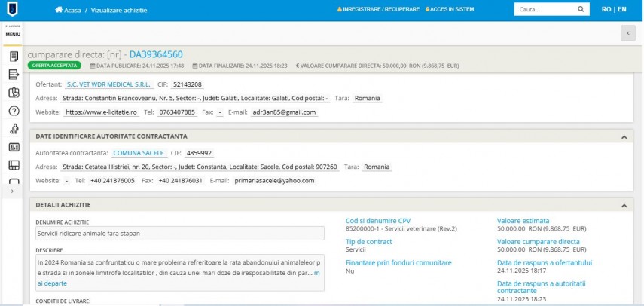
Task: Collapse the Date Identificare Autoritate Contractanta section
Action: (x=623, y=136)
